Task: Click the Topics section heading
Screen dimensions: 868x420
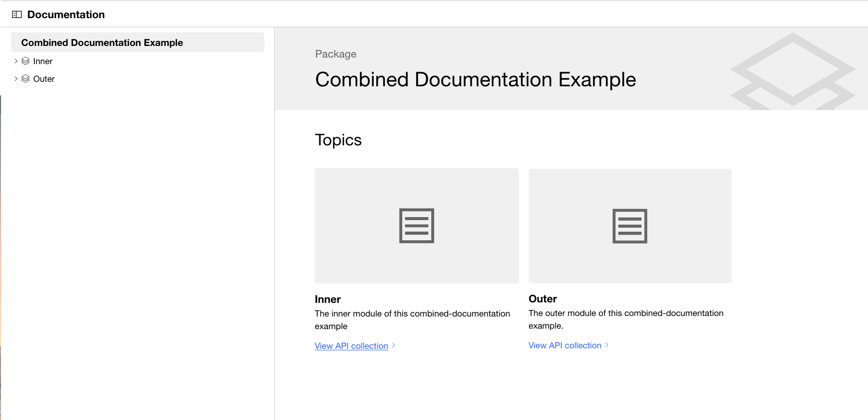Action: 338,140
